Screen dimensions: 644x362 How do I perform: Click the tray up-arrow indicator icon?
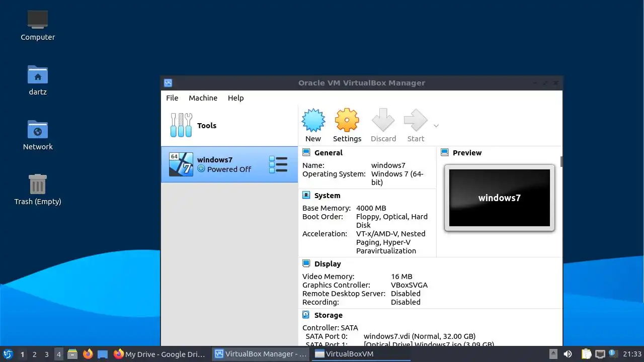pos(553,354)
